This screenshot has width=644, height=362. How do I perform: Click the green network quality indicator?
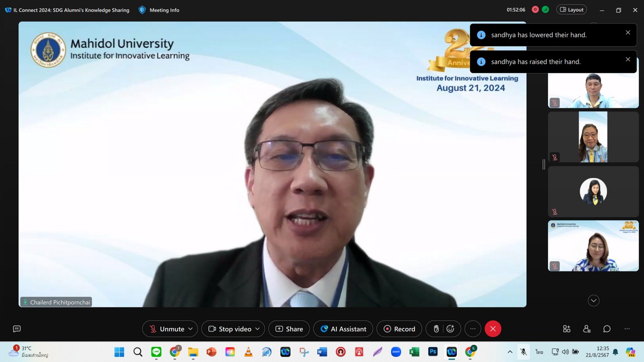pyautogui.click(x=545, y=10)
